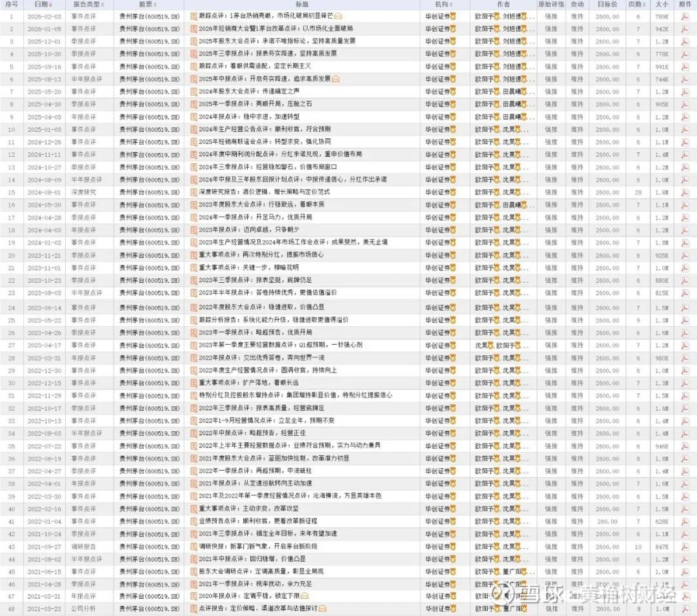Viewport: 697px width, 616px height.
Task: Open report 2021年三季报点评：锚定全年目标
Action: pyautogui.click(x=268, y=534)
